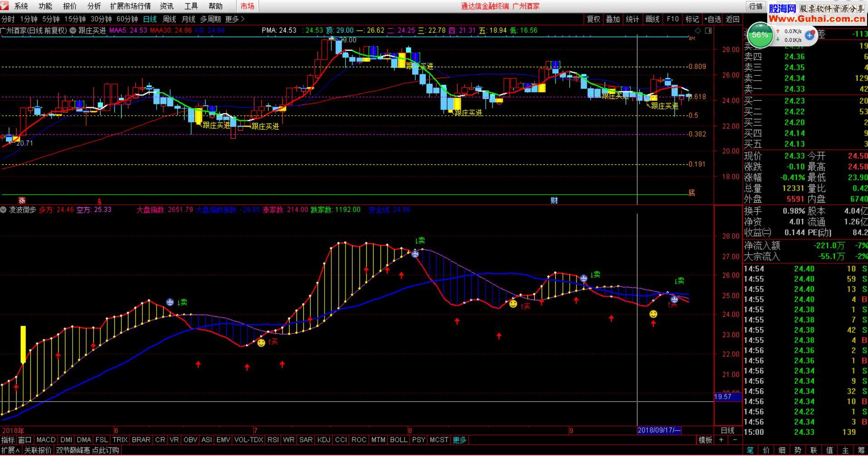Open the 工具 menu

click(191, 6)
